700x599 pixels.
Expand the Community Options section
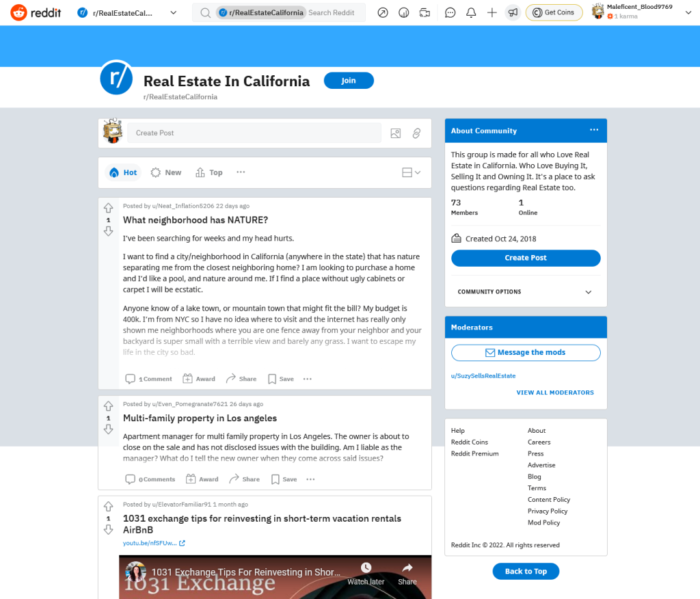[x=526, y=292]
